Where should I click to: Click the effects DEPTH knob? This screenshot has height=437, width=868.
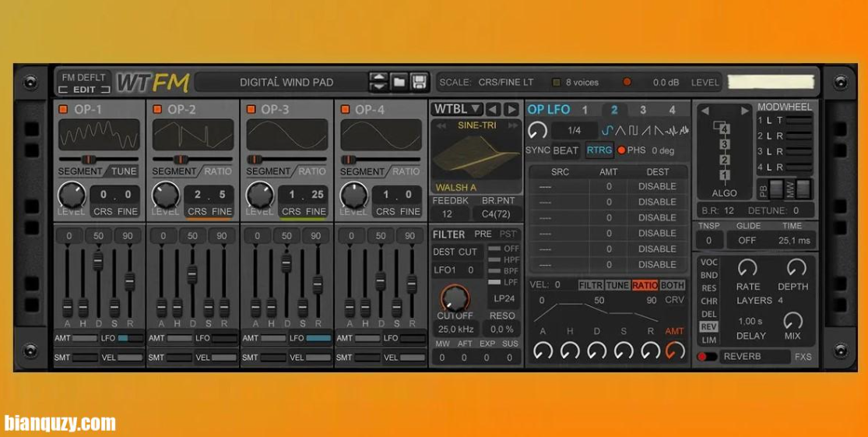(796, 268)
